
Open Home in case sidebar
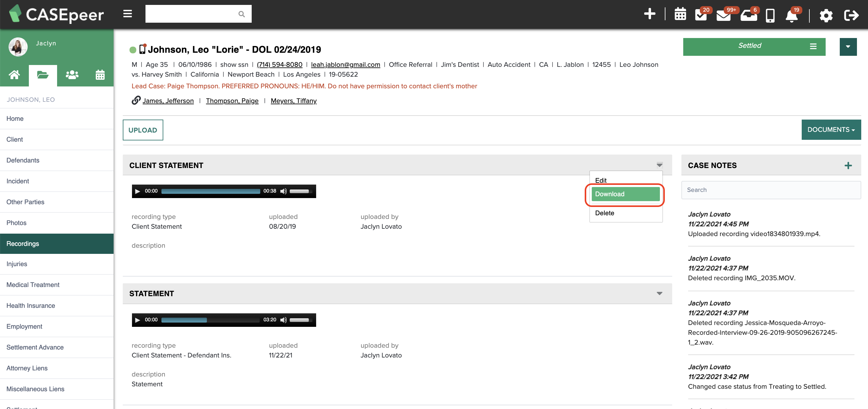point(56,118)
